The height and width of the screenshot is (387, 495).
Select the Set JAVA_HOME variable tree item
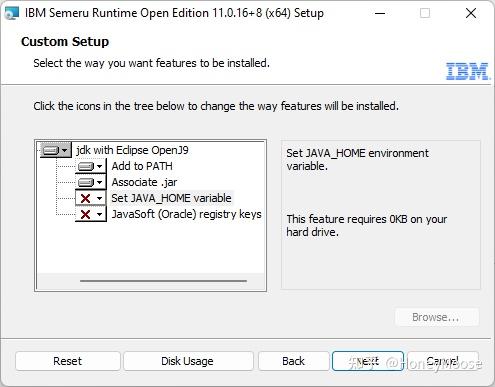(171, 198)
